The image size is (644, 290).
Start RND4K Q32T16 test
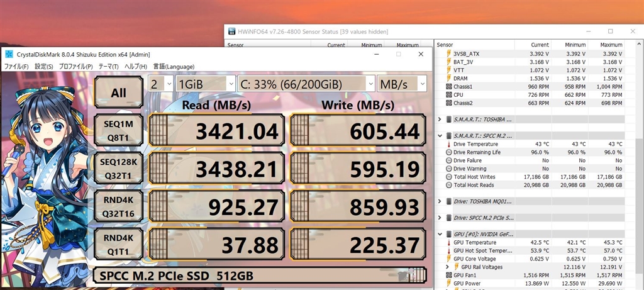pyautogui.click(x=118, y=206)
